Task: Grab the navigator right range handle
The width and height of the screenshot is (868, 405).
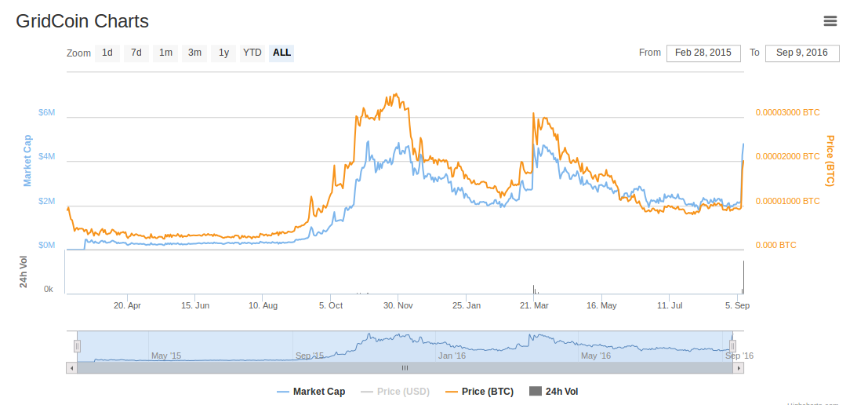Action: coord(732,346)
